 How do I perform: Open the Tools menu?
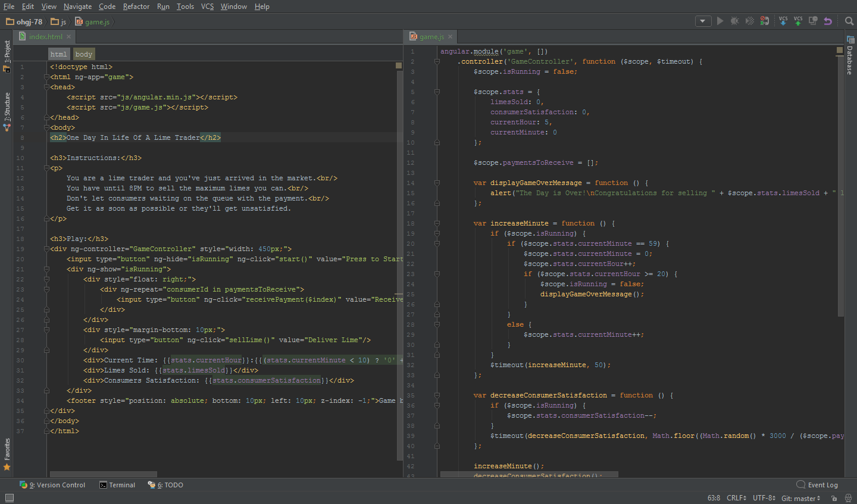tap(185, 7)
